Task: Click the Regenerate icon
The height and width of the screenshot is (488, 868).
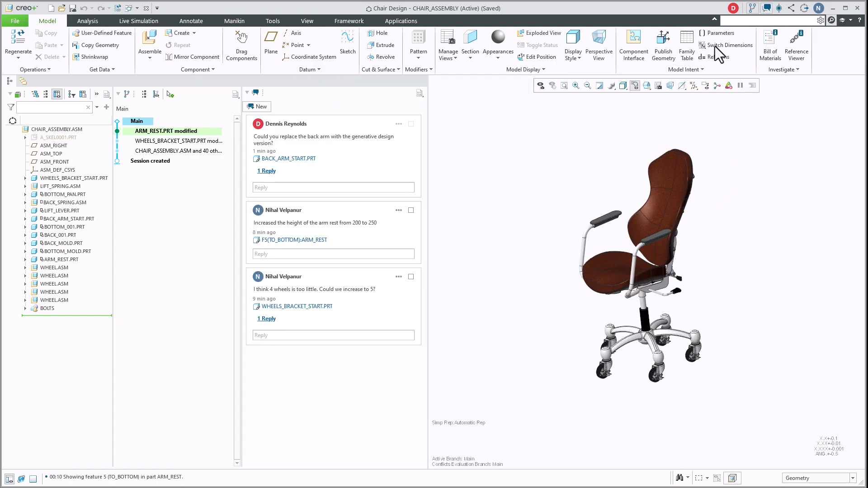Action: [x=18, y=38]
